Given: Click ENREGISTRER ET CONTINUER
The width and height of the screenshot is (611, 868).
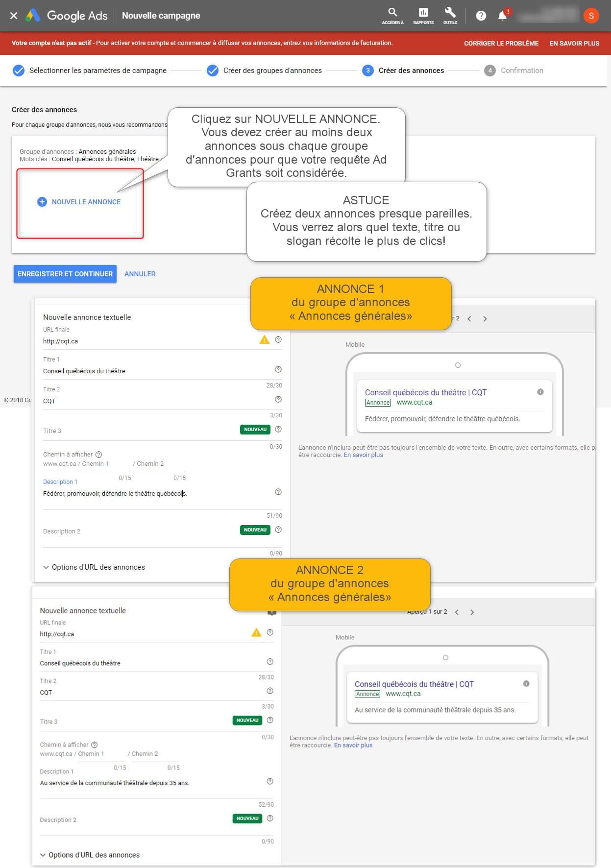Looking at the screenshot, I should [65, 274].
